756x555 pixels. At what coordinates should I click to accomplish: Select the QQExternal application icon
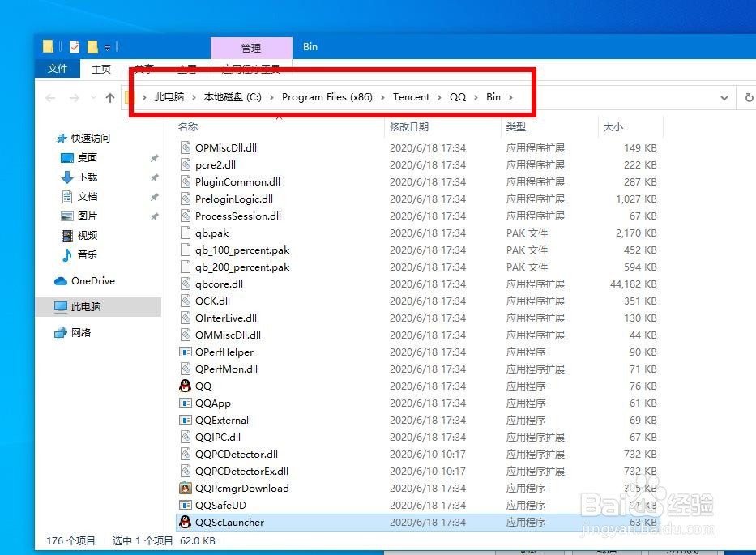(185, 420)
